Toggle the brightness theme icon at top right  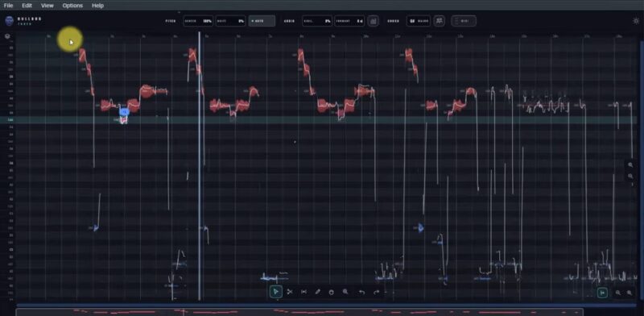pos(636,21)
